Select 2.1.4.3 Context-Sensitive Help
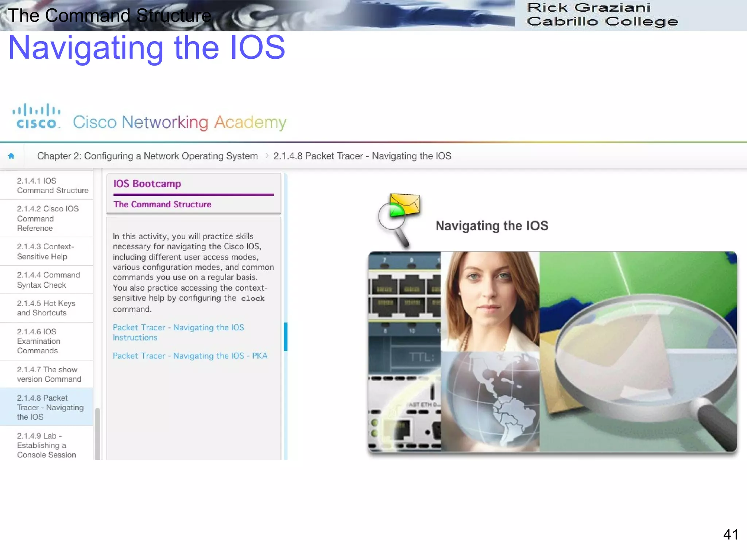This screenshot has height=560, width=747. click(47, 252)
